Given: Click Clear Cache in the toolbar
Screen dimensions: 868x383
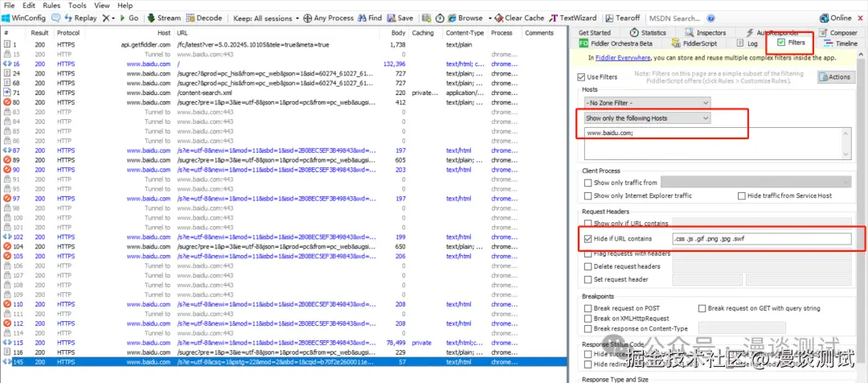Looking at the screenshot, I should click(520, 18).
